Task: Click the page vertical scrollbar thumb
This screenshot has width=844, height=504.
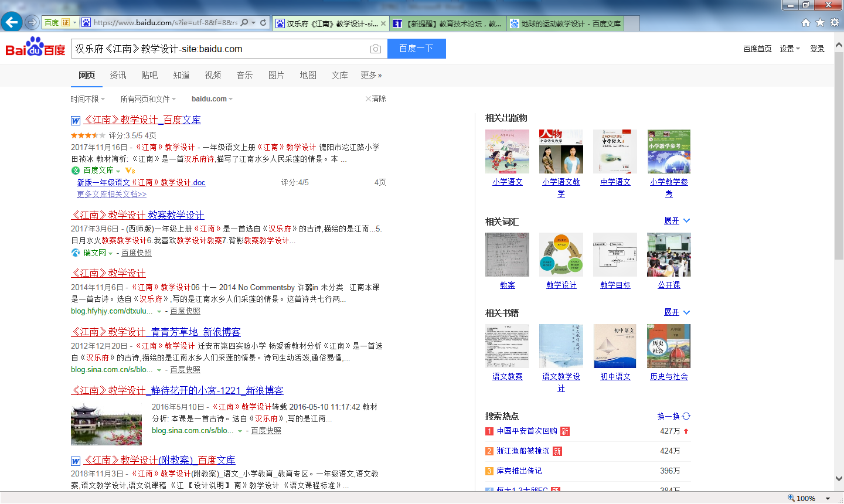Action: (x=839, y=155)
